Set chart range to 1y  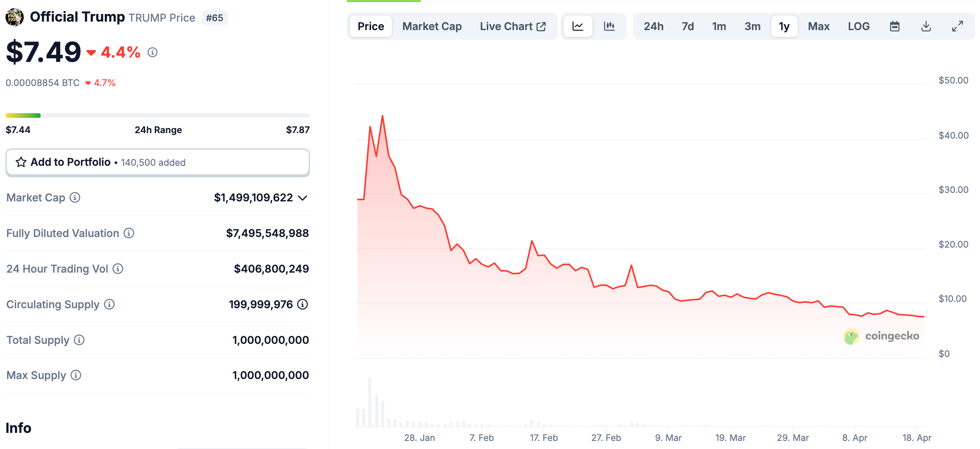[784, 26]
